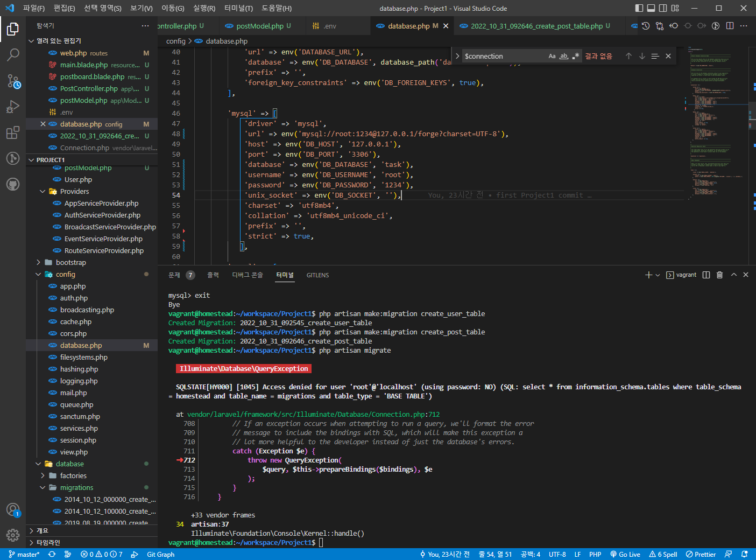Split the editor to the right
The image size is (756, 560).
pyautogui.click(x=730, y=26)
